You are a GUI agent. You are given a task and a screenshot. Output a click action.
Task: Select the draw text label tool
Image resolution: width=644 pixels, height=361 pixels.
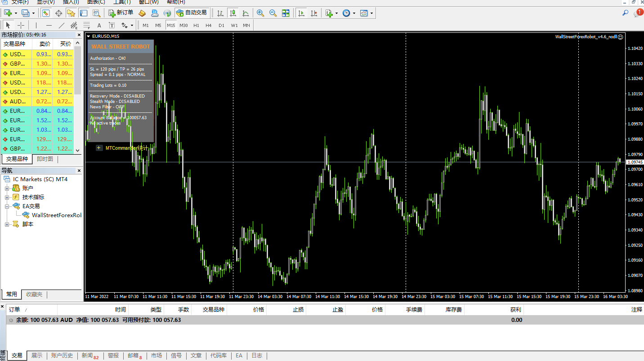coord(99,25)
